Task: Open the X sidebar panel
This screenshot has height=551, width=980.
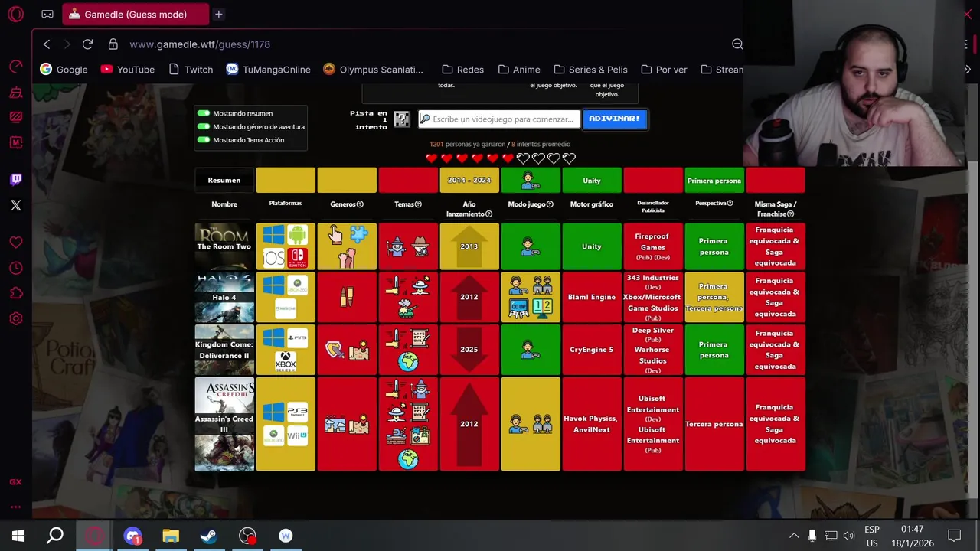Action: point(15,205)
